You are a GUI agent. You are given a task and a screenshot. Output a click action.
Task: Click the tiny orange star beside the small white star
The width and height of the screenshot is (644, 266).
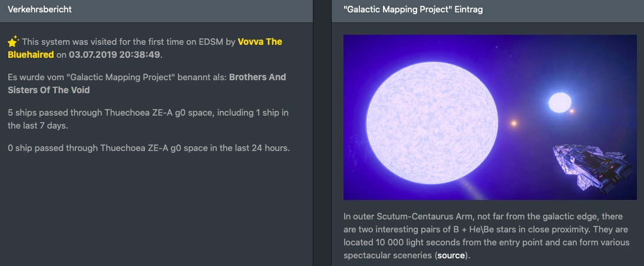(x=571, y=111)
